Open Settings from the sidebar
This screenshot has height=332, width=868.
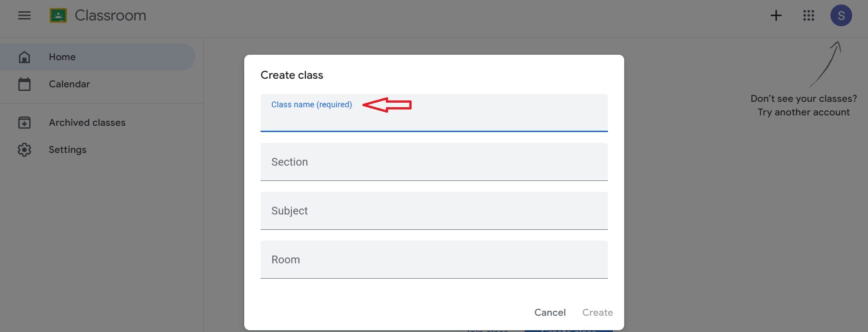pos(67,150)
